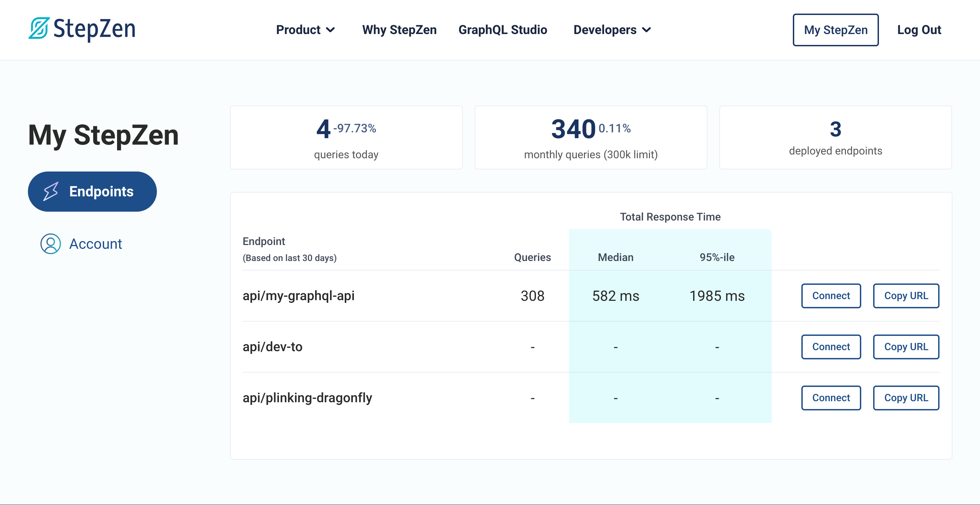Open the Developers menu
980x505 pixels.
tap(612, 30)
